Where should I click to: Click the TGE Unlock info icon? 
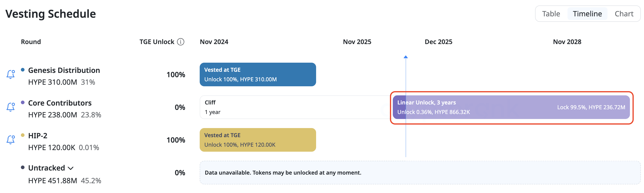click(180, 42)
